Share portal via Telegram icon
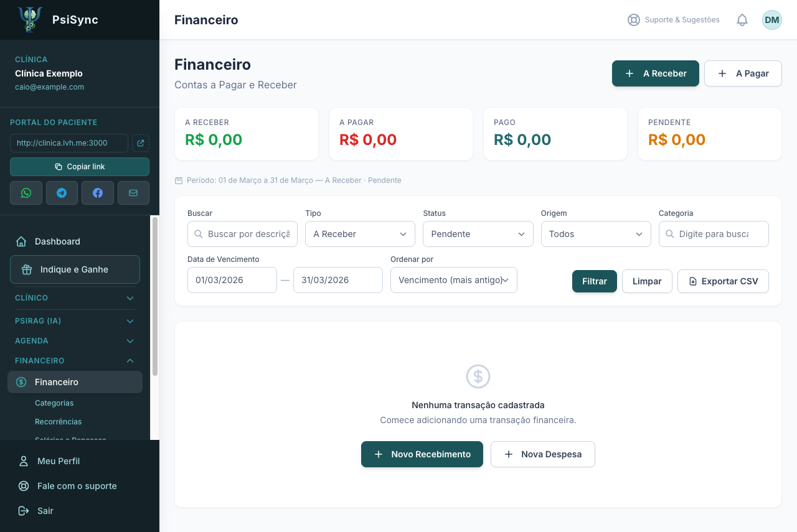The image size is (797, 532). point(62,193)
